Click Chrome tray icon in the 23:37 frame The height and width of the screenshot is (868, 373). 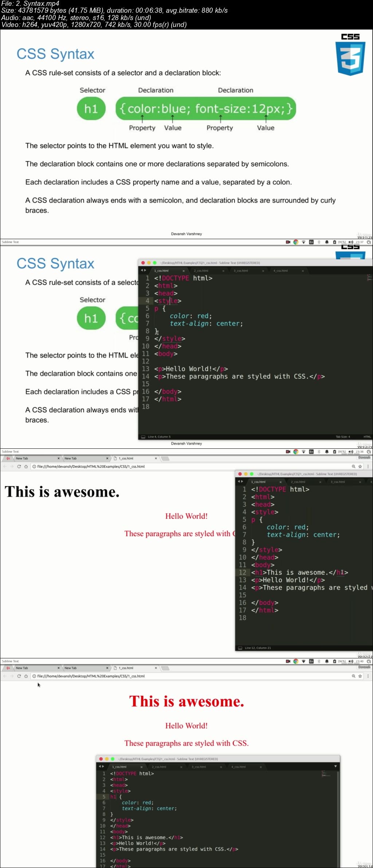coord(296,242)
